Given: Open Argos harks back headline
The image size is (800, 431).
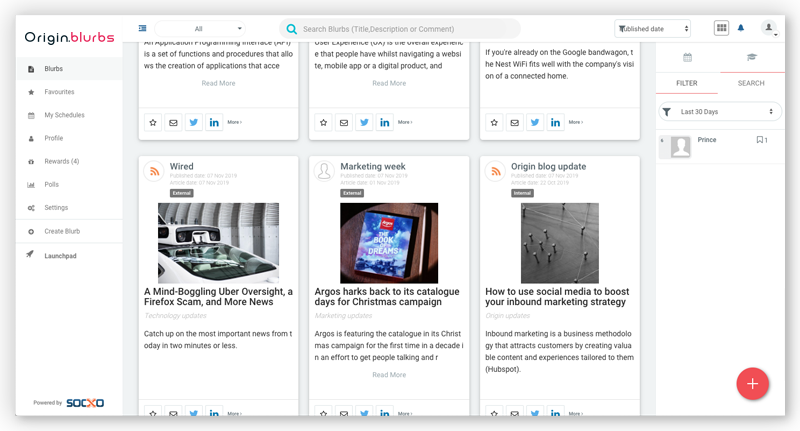Looking at the screenshot, I should pyautogui.click(x=387, y=297).
